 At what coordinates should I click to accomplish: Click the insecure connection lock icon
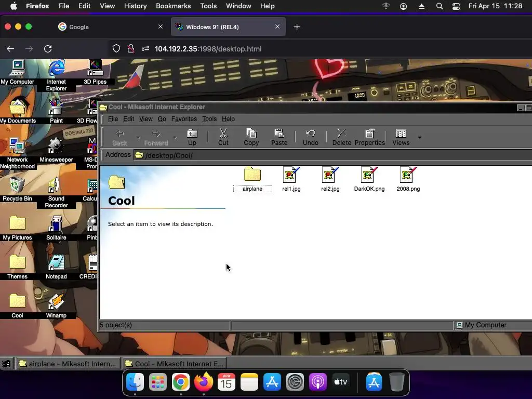[x=130, y=49]
